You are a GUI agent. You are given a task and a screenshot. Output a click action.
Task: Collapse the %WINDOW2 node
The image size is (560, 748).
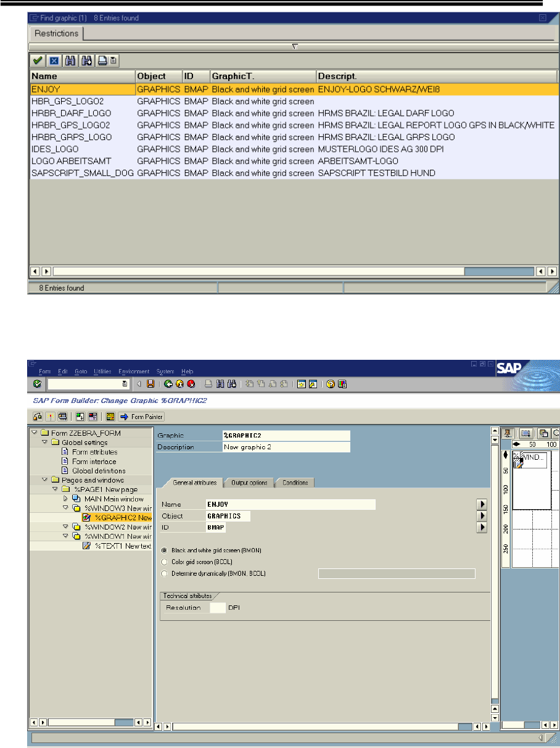[65, 527]
